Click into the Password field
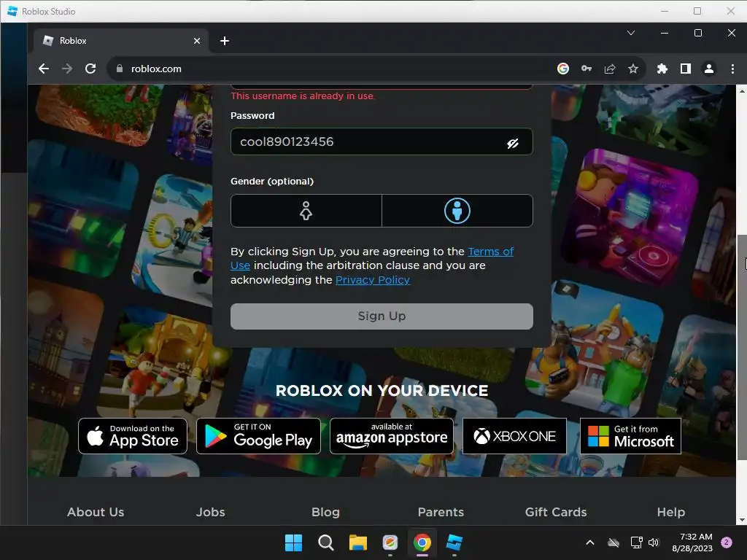 (x=382, y=141)
